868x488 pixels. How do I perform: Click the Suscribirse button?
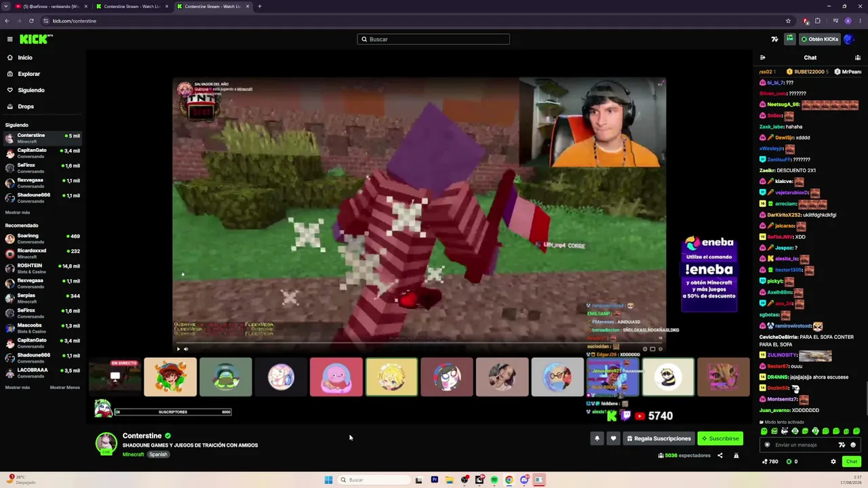click(x=720, y=439)
